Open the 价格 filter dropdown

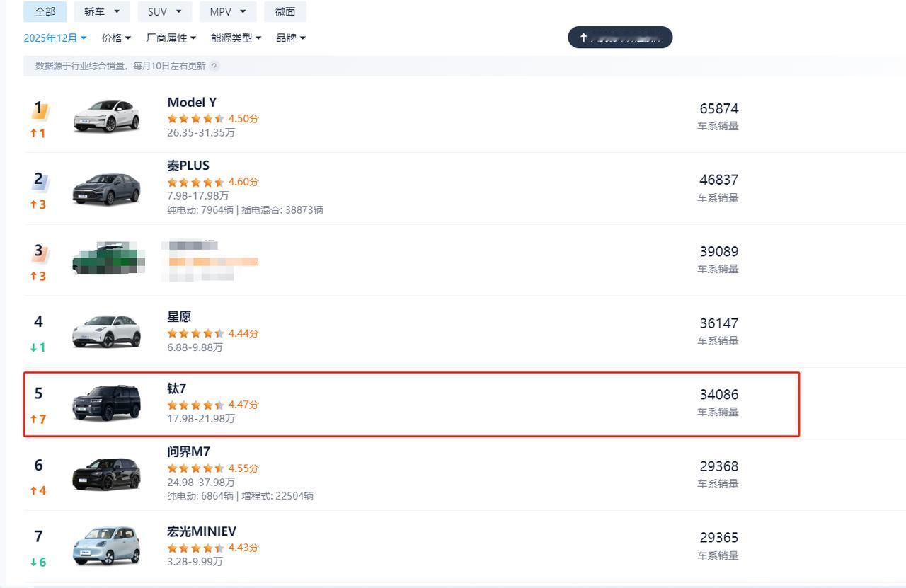coord(115,38)
